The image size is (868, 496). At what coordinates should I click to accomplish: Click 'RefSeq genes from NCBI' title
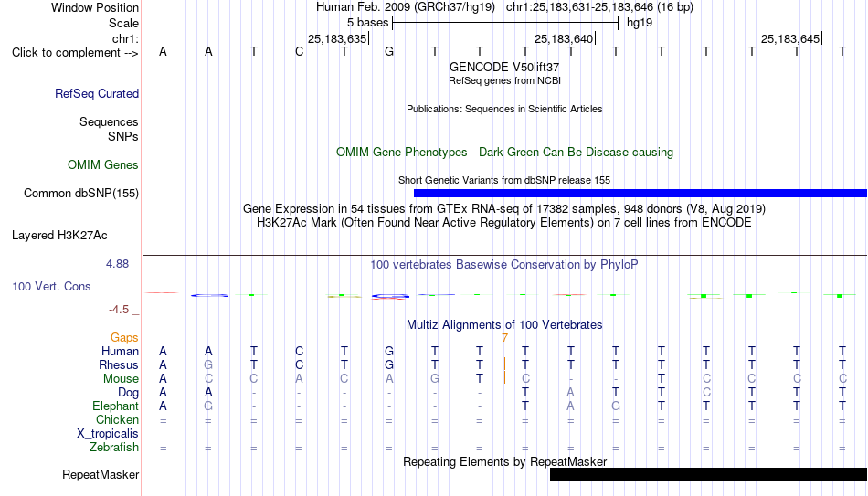504,80
